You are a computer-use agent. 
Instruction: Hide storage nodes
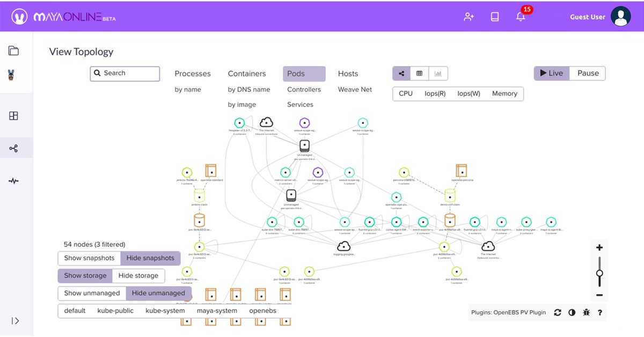138,275
